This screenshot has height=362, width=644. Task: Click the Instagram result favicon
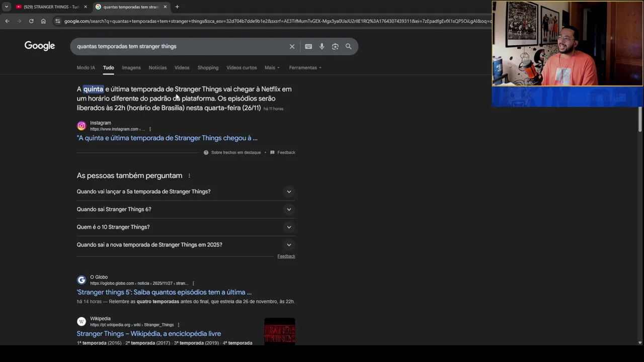pyautogui.click(x=82, y=126)
